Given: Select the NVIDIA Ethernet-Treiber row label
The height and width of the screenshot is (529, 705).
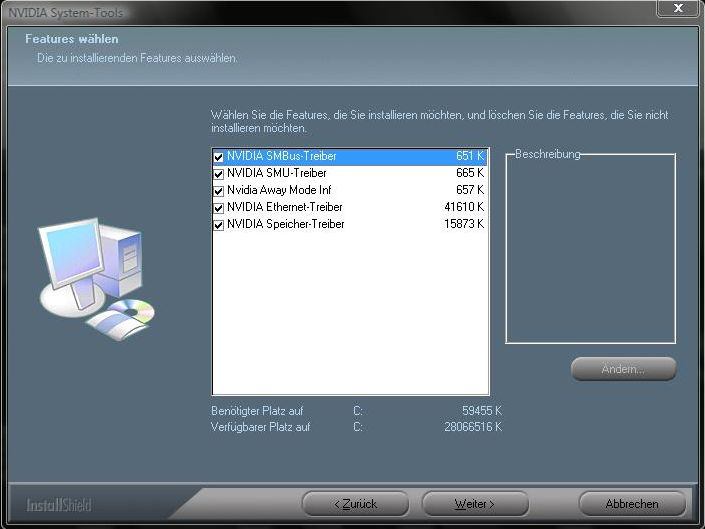Looking at the screenshot, I should click(x=285, y=207).
